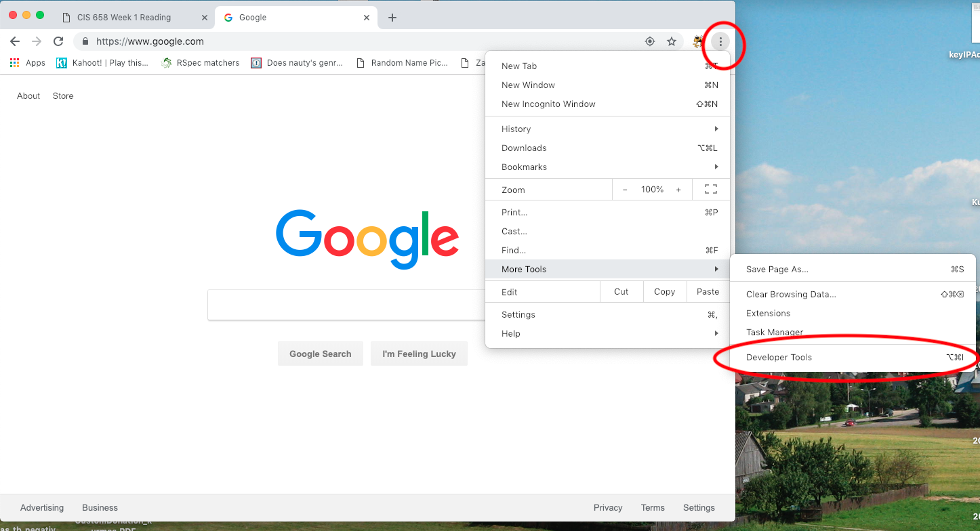Screen dimensions: 980x531
Task: Choose New Tab from the menu
Action: pos(608,66)
